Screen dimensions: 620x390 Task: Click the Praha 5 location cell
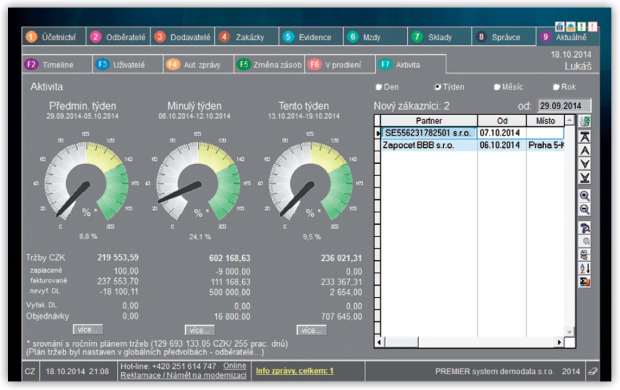[546, 145]
